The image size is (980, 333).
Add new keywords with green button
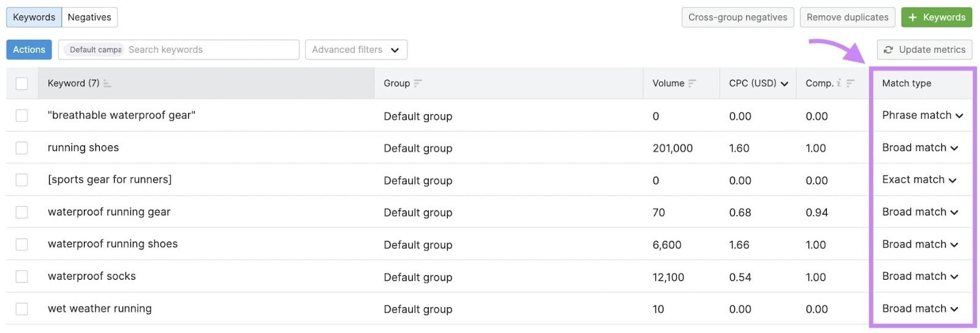pyautogui.click(x=937, y=17)
